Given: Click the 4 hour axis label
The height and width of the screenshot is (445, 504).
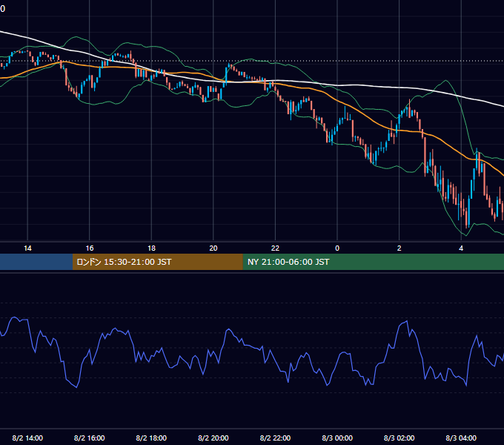Looking at the screenshot, I should point(461,248).
